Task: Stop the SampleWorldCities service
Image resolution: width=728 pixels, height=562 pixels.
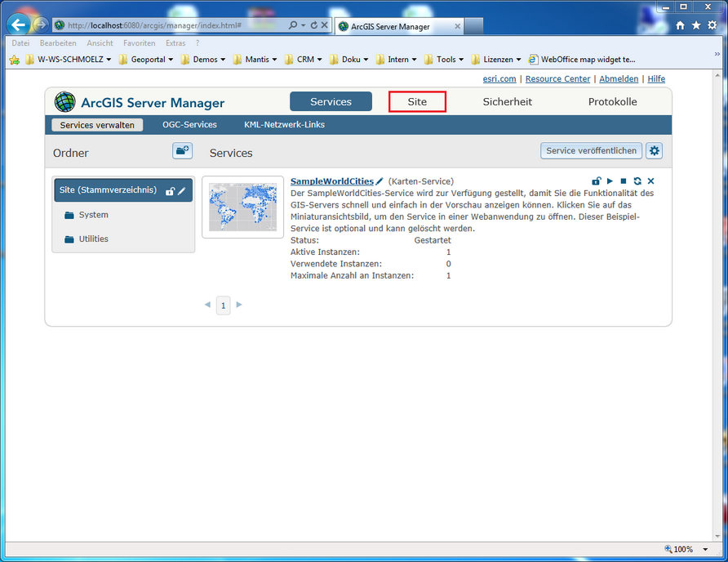Action: tap(623, 181)
